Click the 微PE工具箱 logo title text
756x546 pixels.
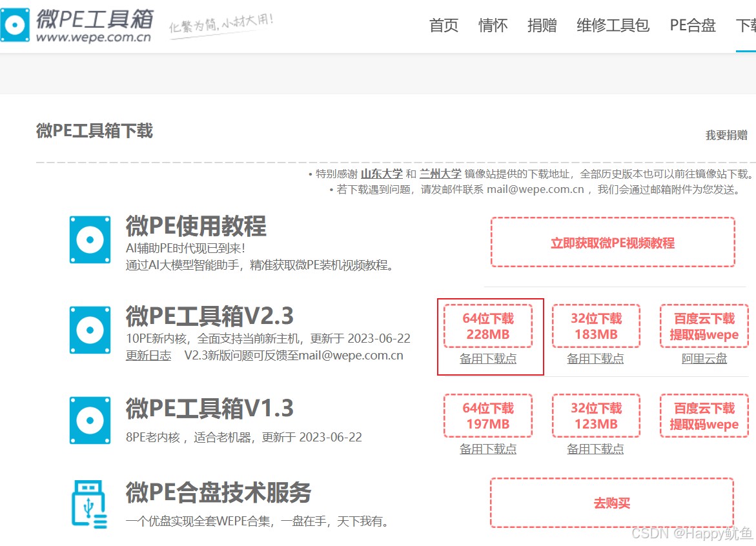tap(95, 19)
